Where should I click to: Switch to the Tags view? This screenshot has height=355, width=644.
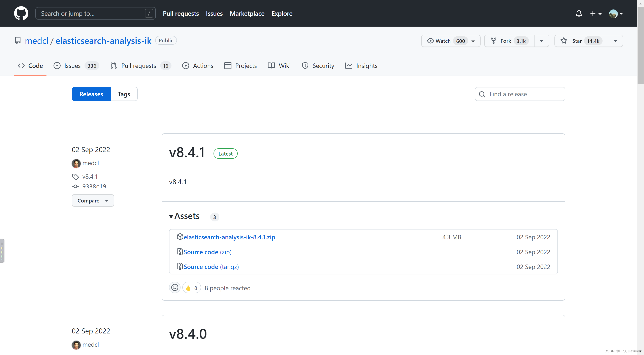[124, 94]
